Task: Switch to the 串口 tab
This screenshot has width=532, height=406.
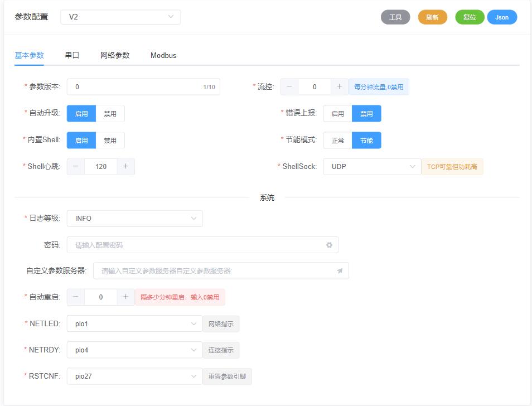Action: (x=72, y=55)
